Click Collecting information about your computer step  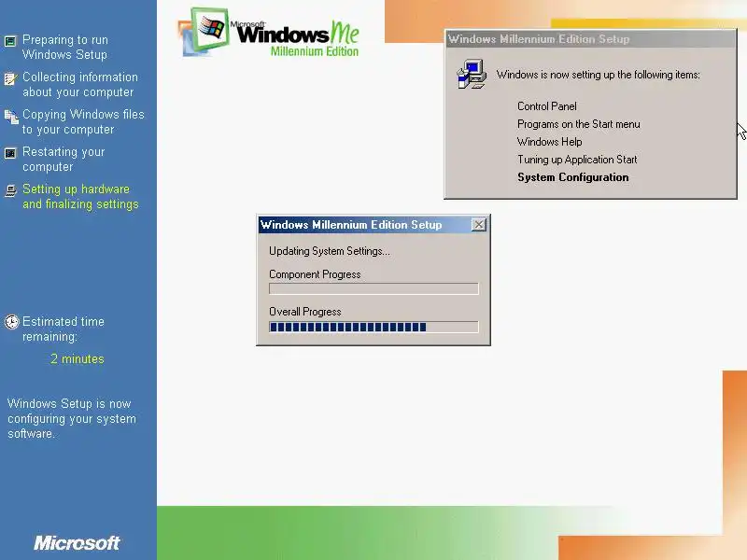pos(80,84)
